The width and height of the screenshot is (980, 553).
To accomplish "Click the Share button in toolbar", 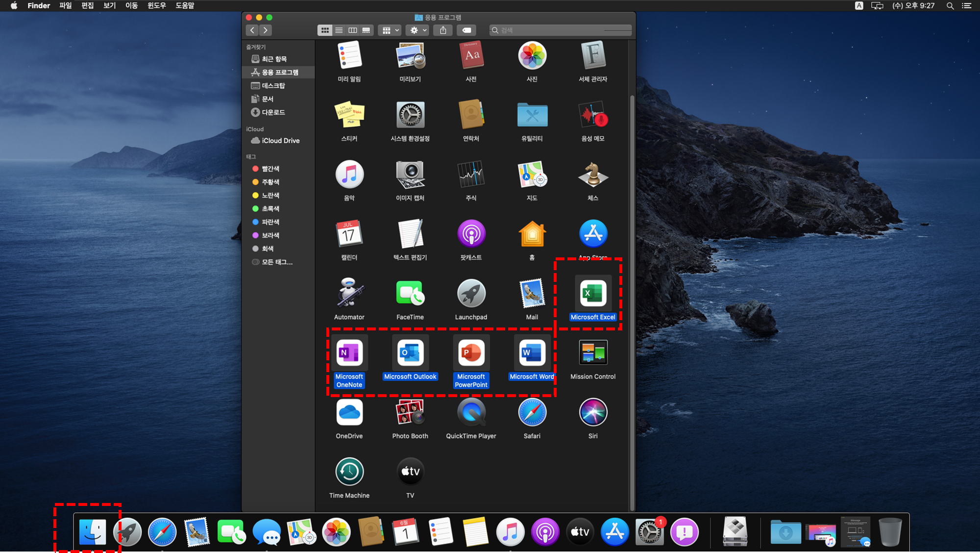I will tap(443, 30).
